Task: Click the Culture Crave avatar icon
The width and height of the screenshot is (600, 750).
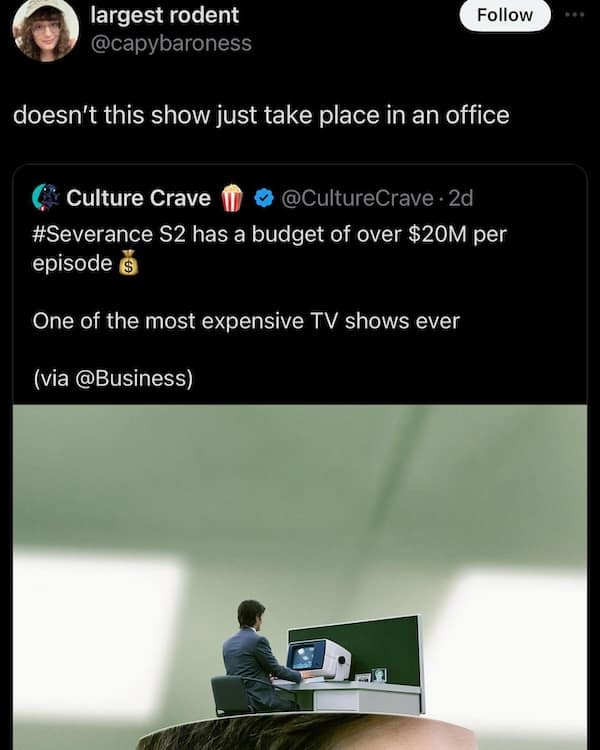Action: [x=45, y=198]
